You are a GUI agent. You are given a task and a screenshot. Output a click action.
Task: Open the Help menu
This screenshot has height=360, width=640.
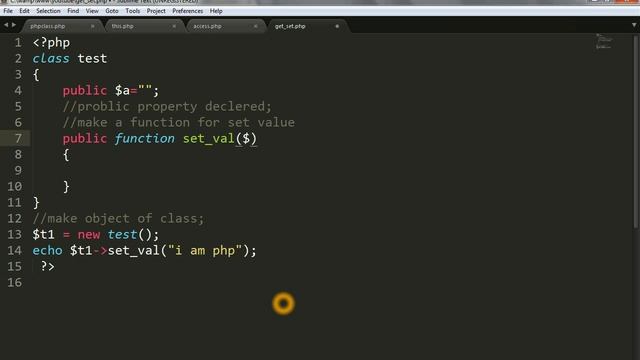pos(216,11)
